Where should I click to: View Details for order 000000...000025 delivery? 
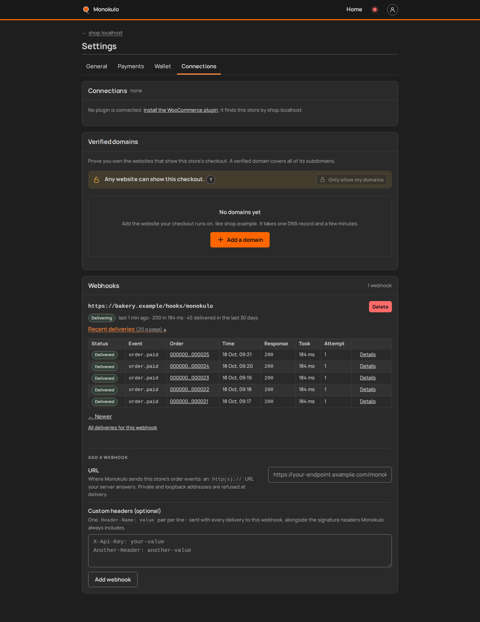[x=367, y=355]
